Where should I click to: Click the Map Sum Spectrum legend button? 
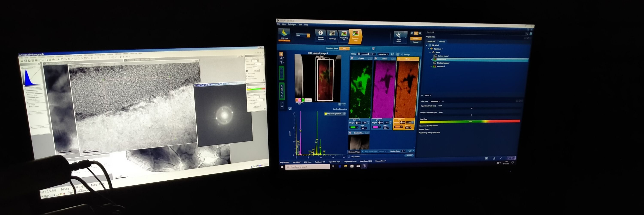[335, 114]
